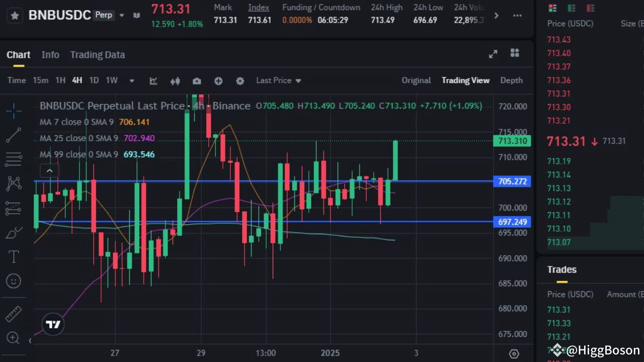Viewport: 644px width, 362px height.
Task: Show bids only order book view
Action: pyautogui.click(x=572, y=8)
